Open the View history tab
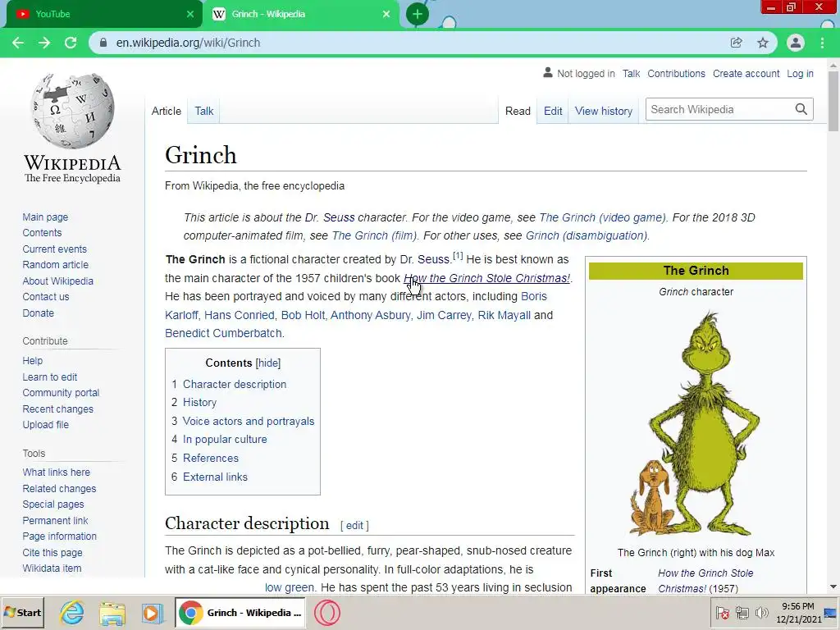840x630 pixels. point(604,111)
